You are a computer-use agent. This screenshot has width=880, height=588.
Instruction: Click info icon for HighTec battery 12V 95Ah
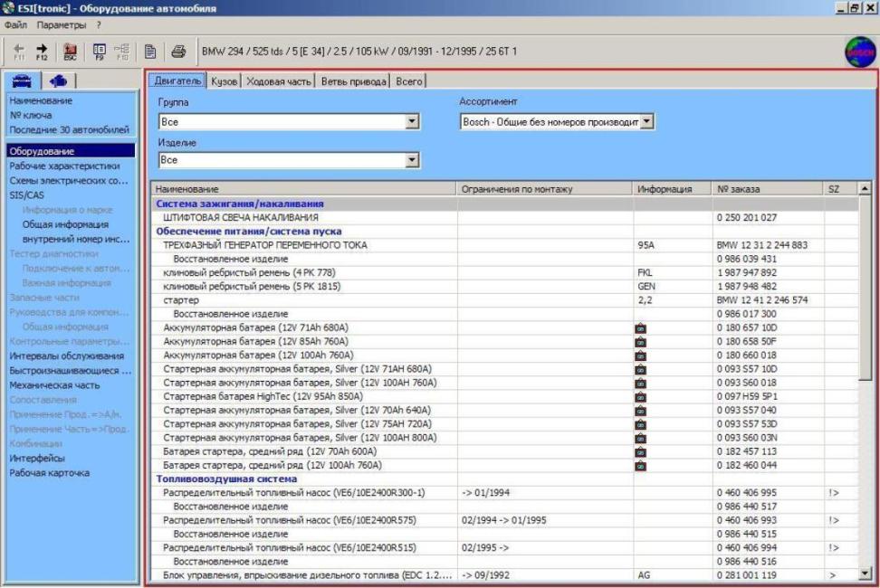(x=641, y=396)
